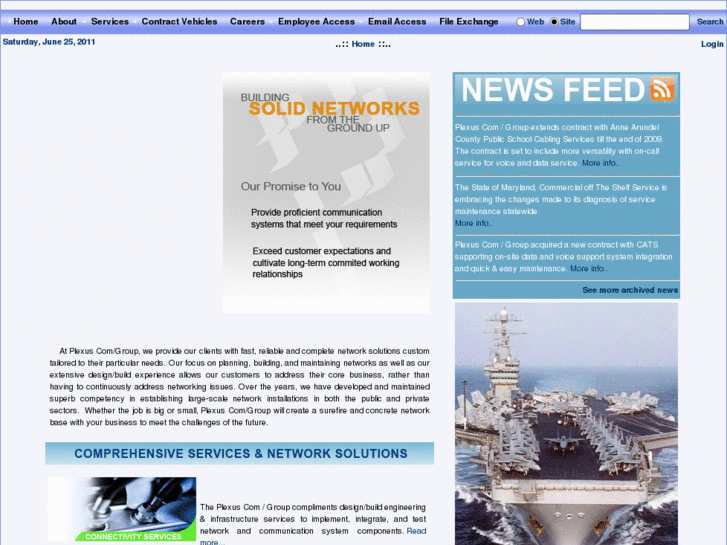Click the date Saturday, June 25, 2011
Viewport: 727px width, 545px height.
coord(49,42)
